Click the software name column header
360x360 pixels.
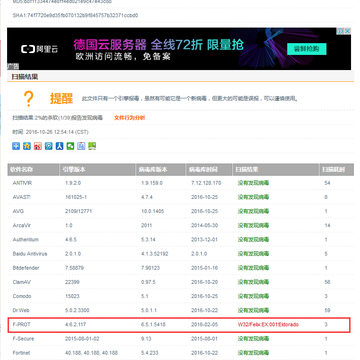[x=33, y=170]
